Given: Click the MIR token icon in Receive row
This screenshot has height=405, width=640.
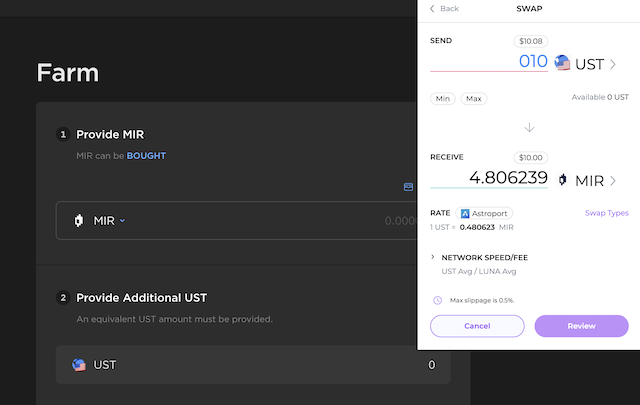Looking at the screenshot, I should click(563, 180).
